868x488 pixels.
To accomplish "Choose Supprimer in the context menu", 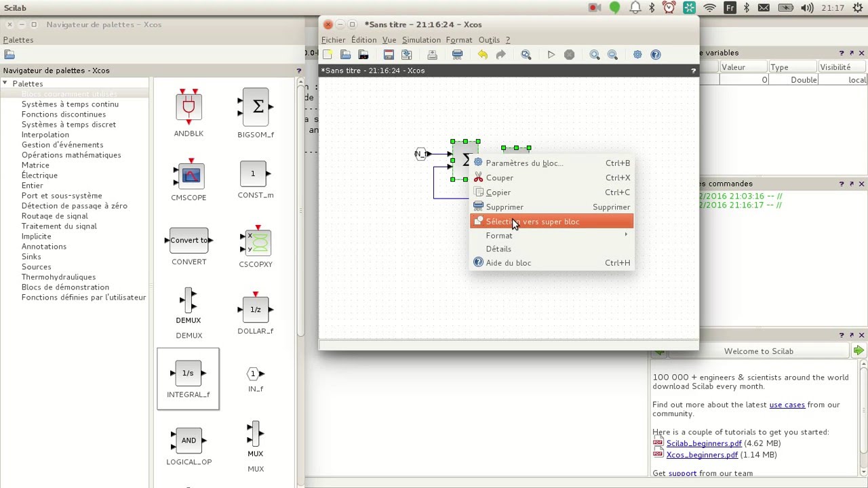I will tap(551, 207).
